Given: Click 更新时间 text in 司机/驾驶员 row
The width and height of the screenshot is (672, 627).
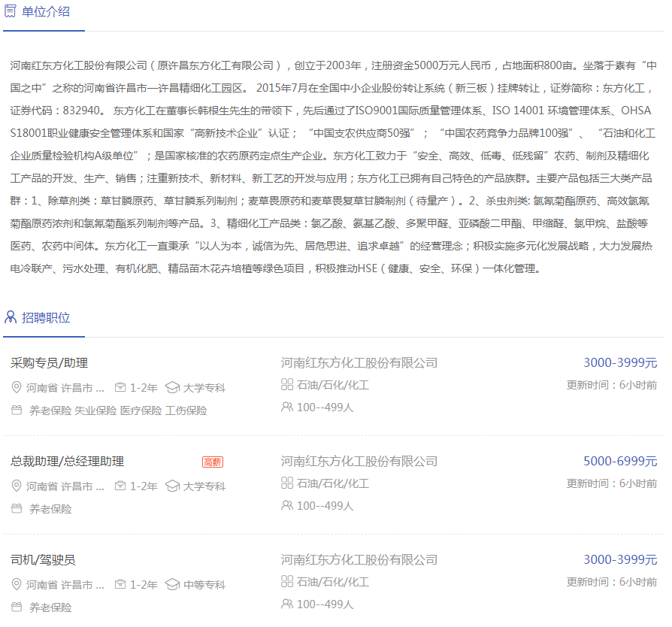Looking at the screenshot, I should pos(612,582).
